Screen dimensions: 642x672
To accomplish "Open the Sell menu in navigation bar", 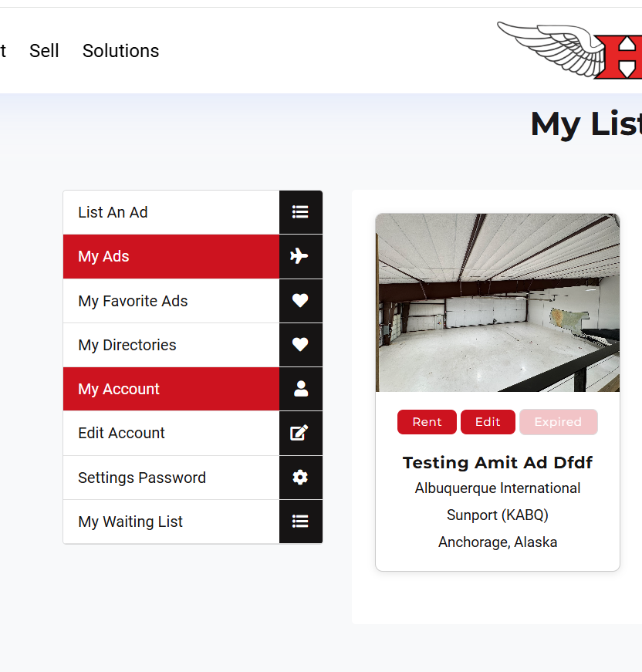I will pos(44,51).
